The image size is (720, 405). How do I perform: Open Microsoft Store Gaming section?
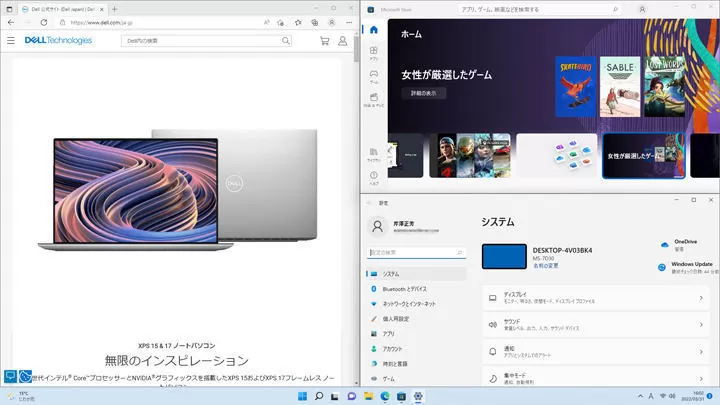click(x=374, y=76)
